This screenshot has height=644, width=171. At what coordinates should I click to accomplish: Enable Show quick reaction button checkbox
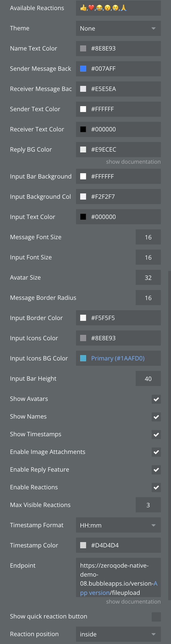[x=156, y=617]
